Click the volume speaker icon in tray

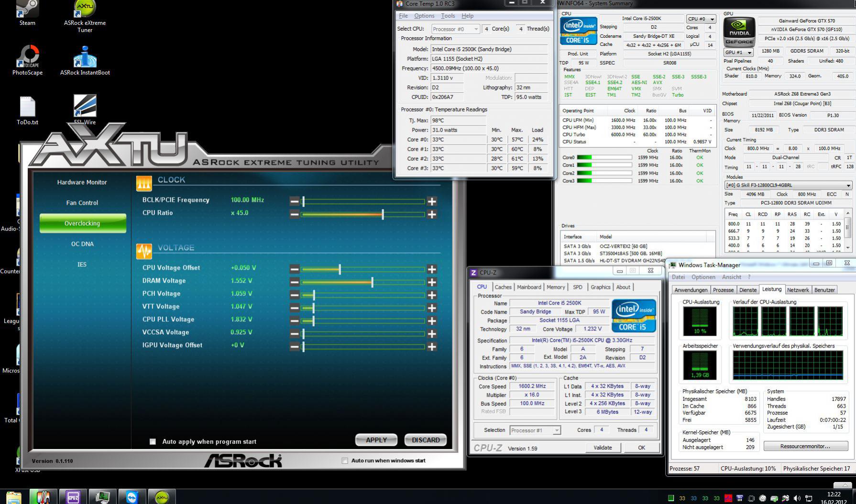coord(797,498)
